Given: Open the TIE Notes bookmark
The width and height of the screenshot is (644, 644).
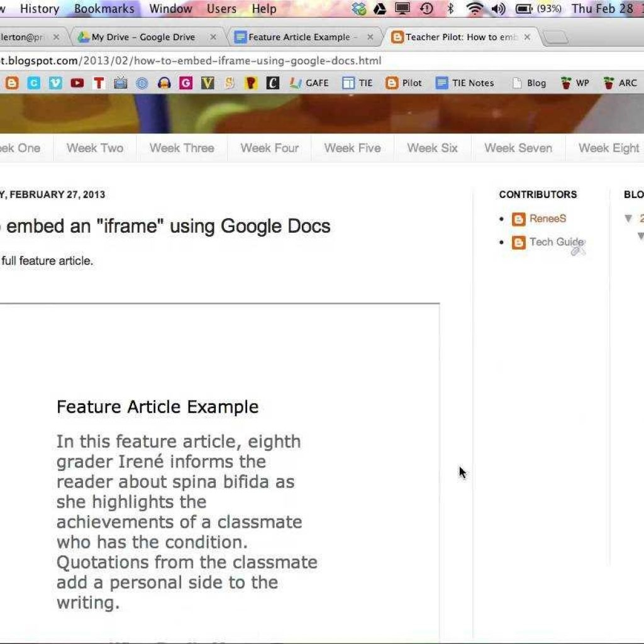Looking at the screenshot, I should 465,83.
